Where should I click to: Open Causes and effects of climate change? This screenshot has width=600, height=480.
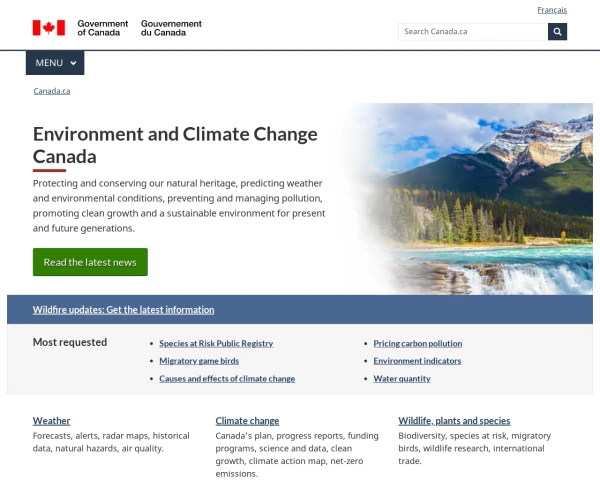(227, 379)
